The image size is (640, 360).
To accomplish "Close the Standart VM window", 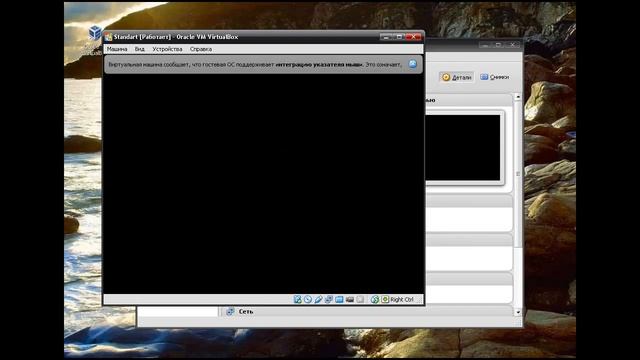I will tap(413, 37).
